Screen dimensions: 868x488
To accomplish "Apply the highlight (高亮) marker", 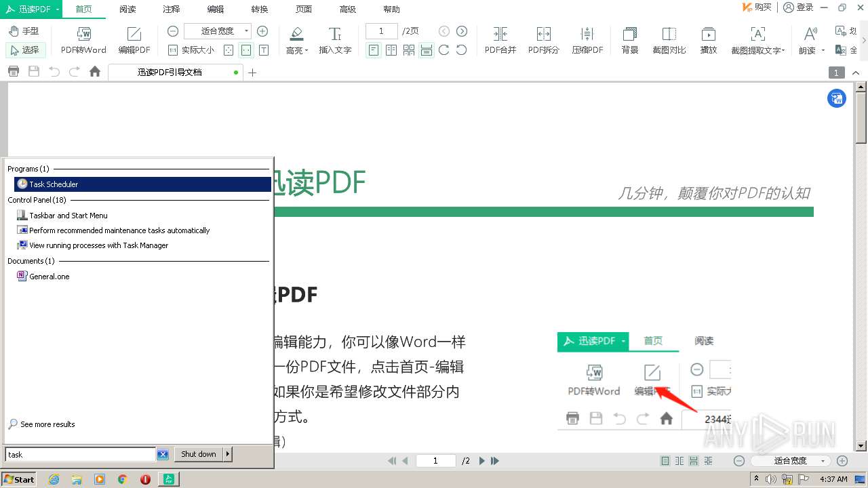I will point(296,41).
